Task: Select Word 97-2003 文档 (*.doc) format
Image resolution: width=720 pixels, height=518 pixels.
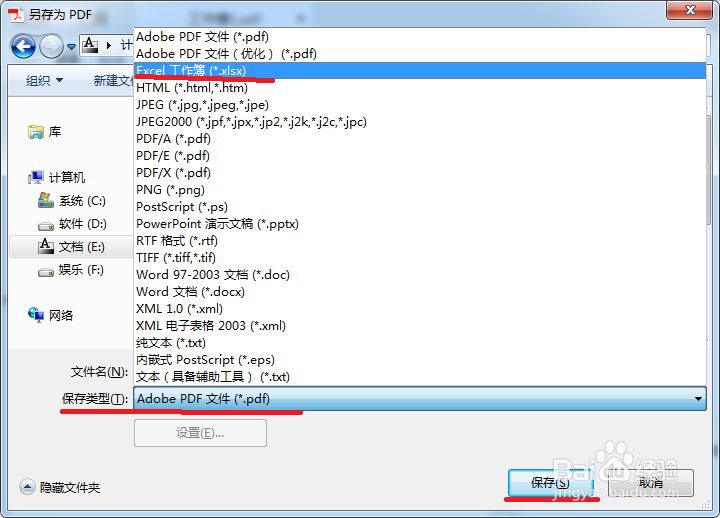Action: 420,275
